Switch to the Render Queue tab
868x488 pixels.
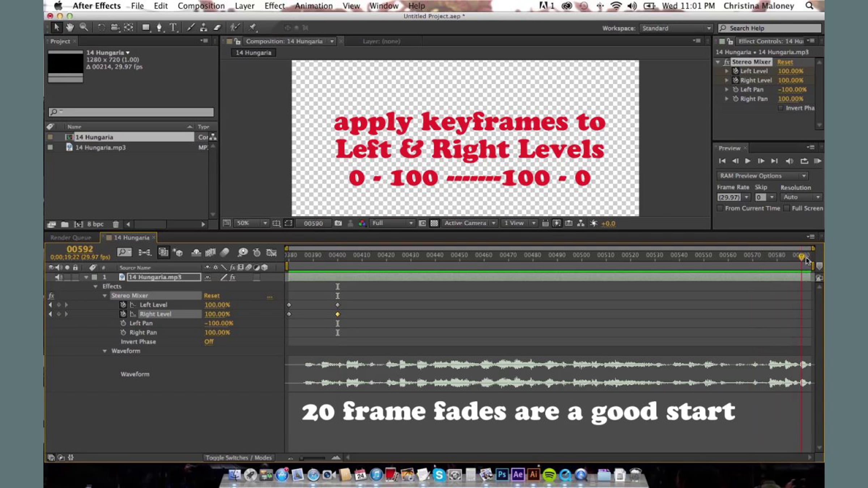71,237
